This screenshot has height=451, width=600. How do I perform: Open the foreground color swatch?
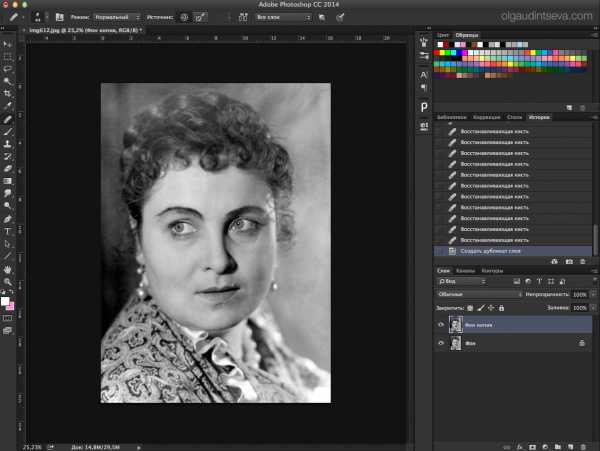click(5, 301)
